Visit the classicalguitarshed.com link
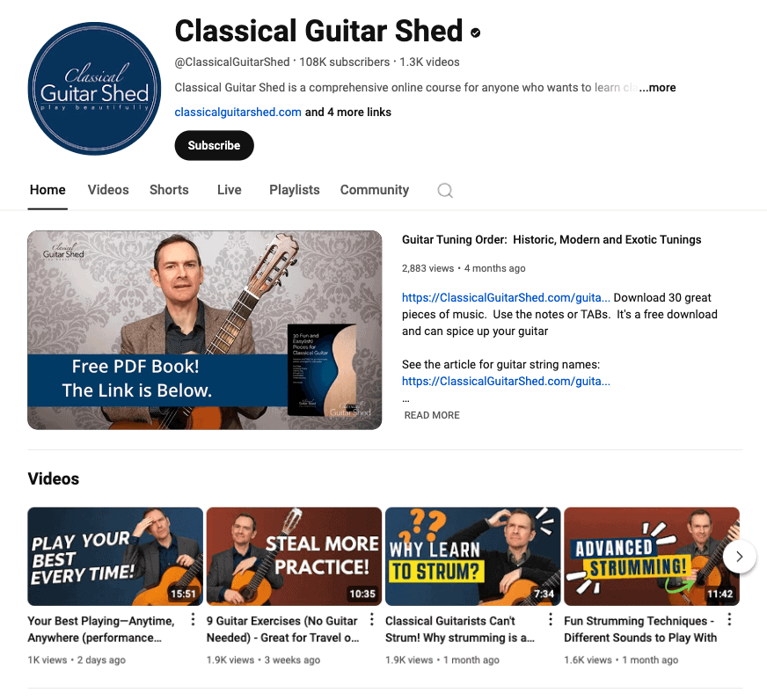Viewport: 767px width, 700px height. (x=237, y=112)
